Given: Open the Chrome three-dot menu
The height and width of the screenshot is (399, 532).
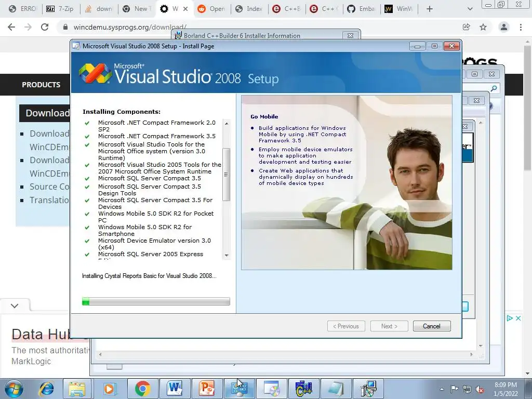Looking at the screenshot, I should pyautogui.click(x=521, y=27).
